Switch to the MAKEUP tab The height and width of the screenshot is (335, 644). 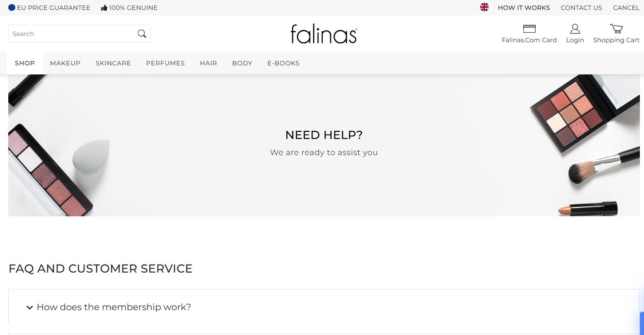(65, 63)
